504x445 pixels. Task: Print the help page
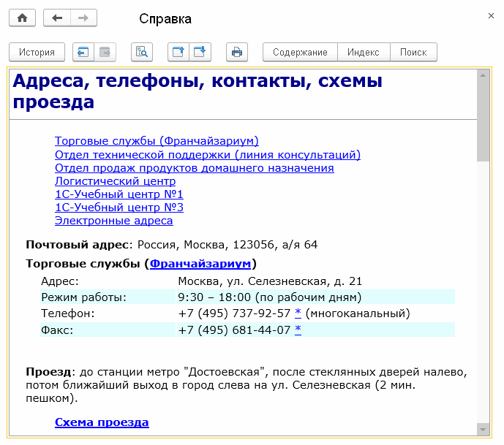pyautogui.click(x=237, y=52)
